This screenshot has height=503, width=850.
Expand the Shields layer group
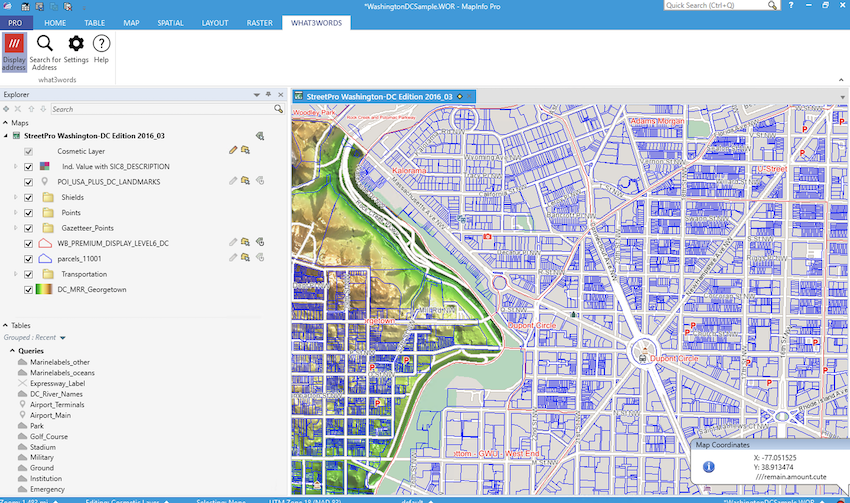pos(16,197)
